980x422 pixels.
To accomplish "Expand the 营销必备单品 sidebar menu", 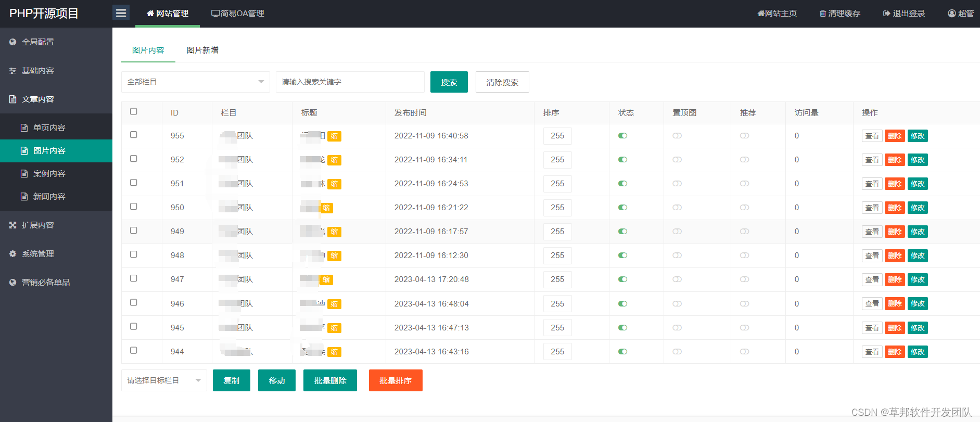I will pyautogui.click(x=56, y=283).
